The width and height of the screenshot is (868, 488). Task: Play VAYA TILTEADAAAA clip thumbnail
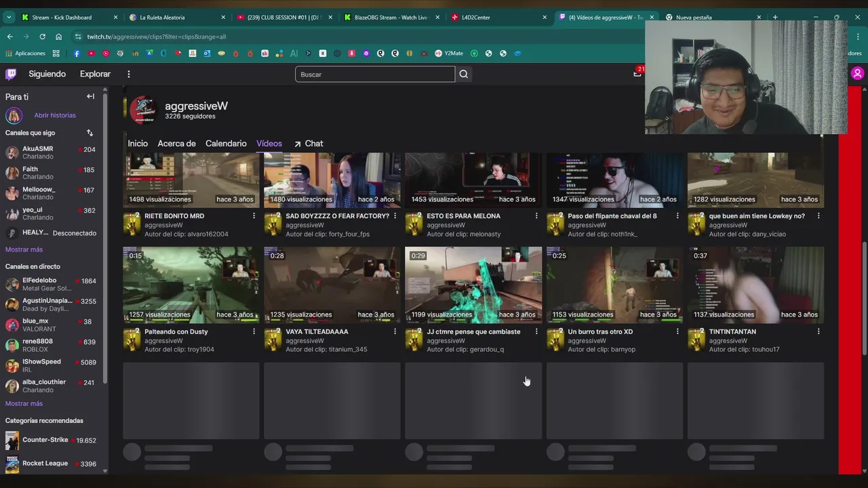pyautogui.click(x=332, y=285)
